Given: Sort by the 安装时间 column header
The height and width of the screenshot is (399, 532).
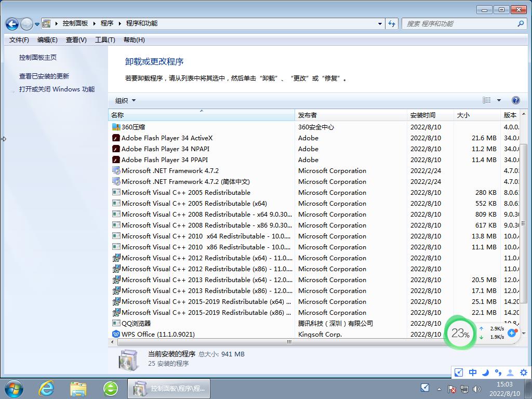Looking at the screenshot, I should (x=430, y=115).
